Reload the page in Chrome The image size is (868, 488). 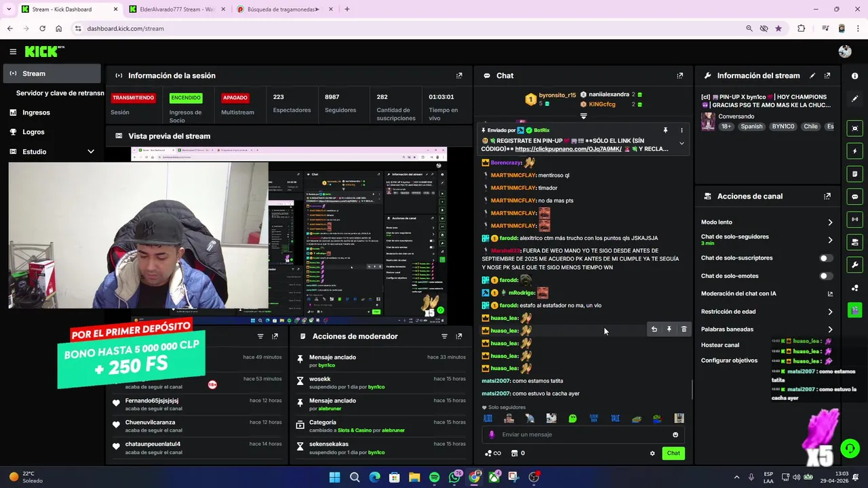point(42,28)
